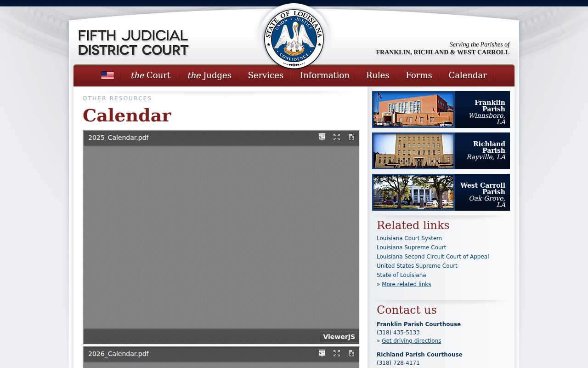This screenshot has width=588, height=368.
Task: Click the US flag language icon
Action: (x=107, y=75)
